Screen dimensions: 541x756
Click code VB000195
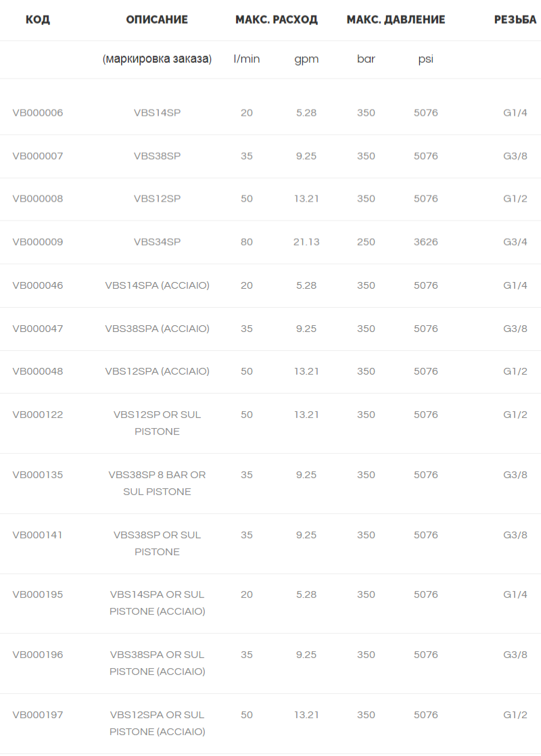click(x=38, y=594)
